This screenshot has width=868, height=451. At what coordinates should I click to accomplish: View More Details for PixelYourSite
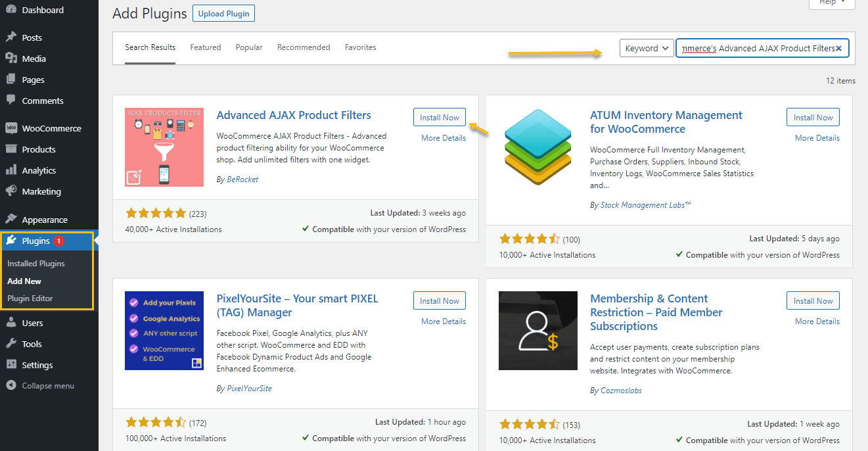(x=444, y=321)
